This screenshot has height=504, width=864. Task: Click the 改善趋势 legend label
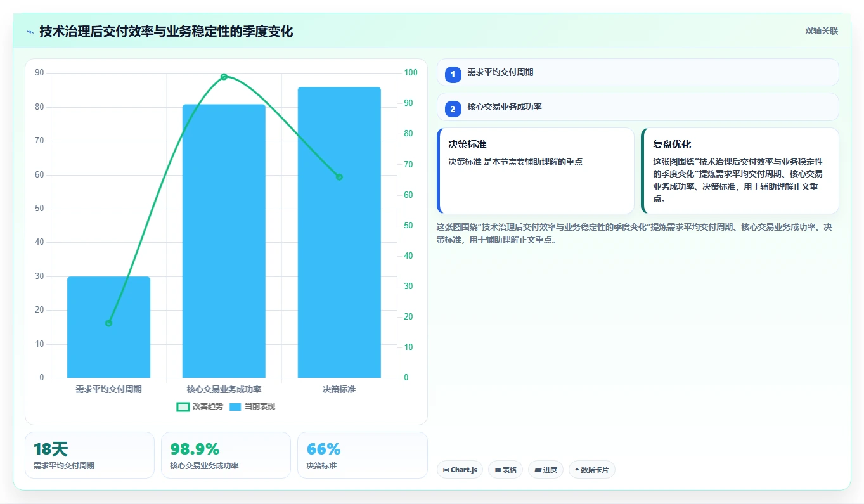(x=208, y=406)
